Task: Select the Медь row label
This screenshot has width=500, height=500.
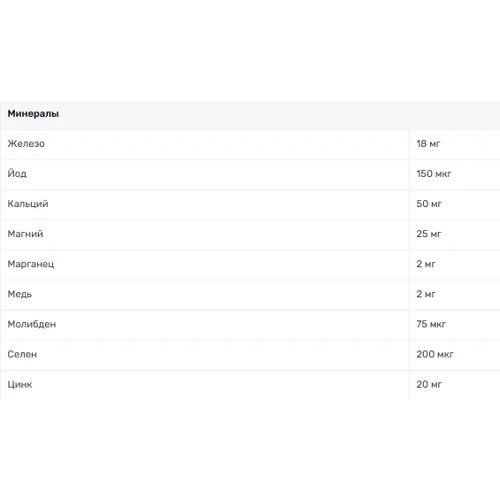Action: tap(20, 294)
